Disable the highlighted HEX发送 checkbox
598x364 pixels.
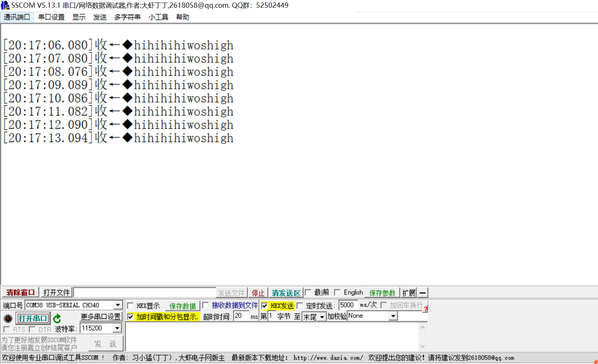tap(265, 305)
